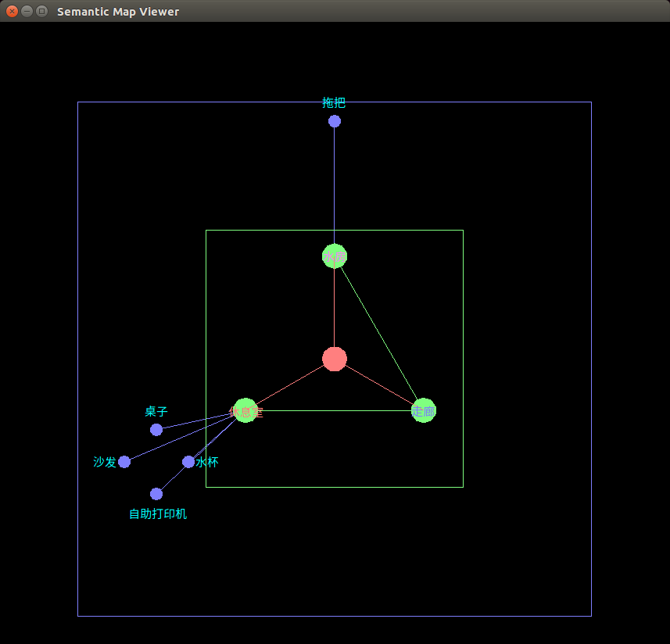This screenshot has height=644, width=670.
Task: Select the 沙发 node circle
Action: coord(124,462)
